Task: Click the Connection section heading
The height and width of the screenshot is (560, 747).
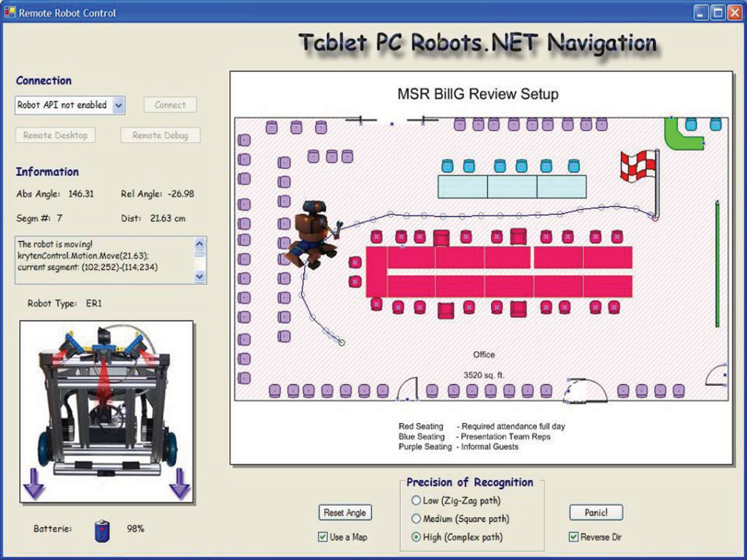Action: (44, 80)
